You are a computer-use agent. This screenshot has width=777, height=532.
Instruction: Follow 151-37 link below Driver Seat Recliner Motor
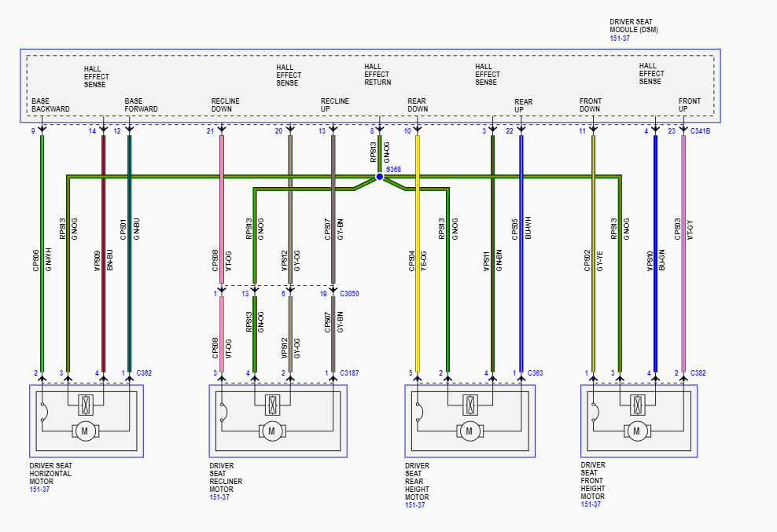tap(219, 497)
